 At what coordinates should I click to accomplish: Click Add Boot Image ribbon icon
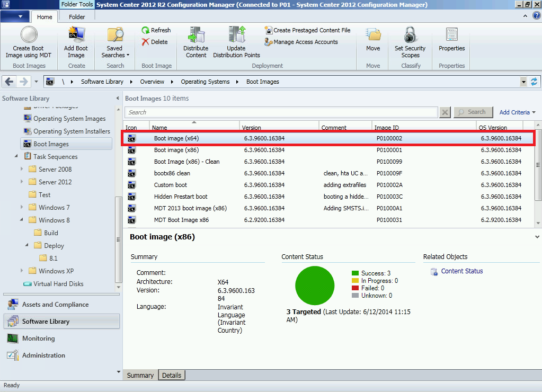click(76, 34)
